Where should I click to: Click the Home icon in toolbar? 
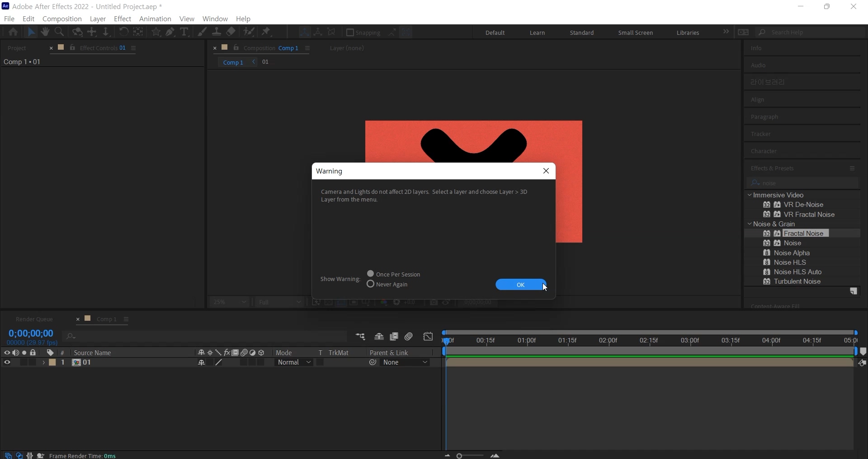tap(13, 32)
